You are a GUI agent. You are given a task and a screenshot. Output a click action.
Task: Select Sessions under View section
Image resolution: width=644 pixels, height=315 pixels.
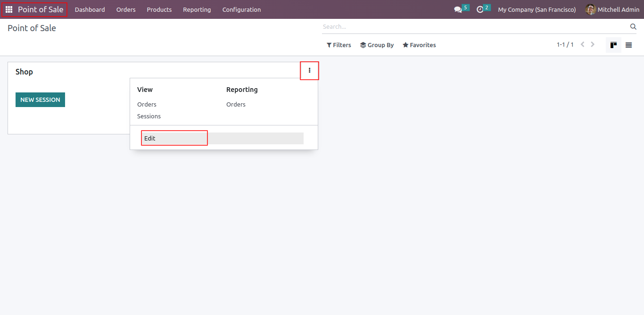pos(149,116)
